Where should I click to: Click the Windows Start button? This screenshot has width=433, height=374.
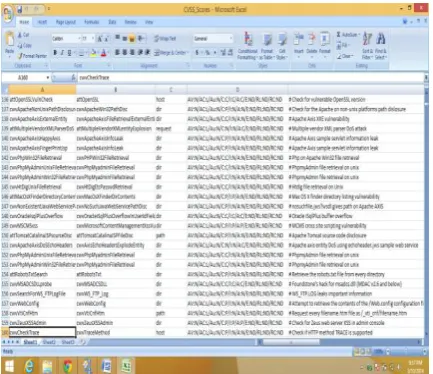9,366
